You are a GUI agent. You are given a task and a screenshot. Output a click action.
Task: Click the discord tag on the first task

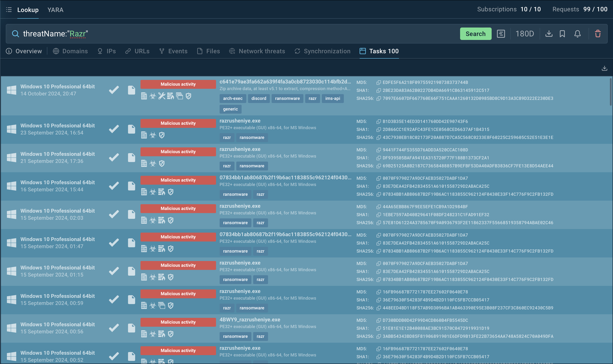(259, 98)
